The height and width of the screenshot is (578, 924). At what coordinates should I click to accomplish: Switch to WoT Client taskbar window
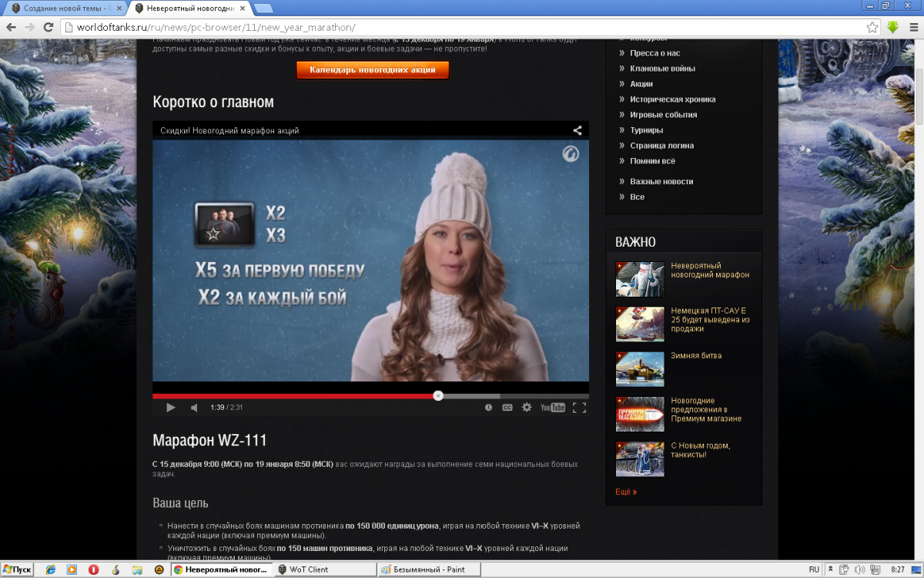(324, 570)
